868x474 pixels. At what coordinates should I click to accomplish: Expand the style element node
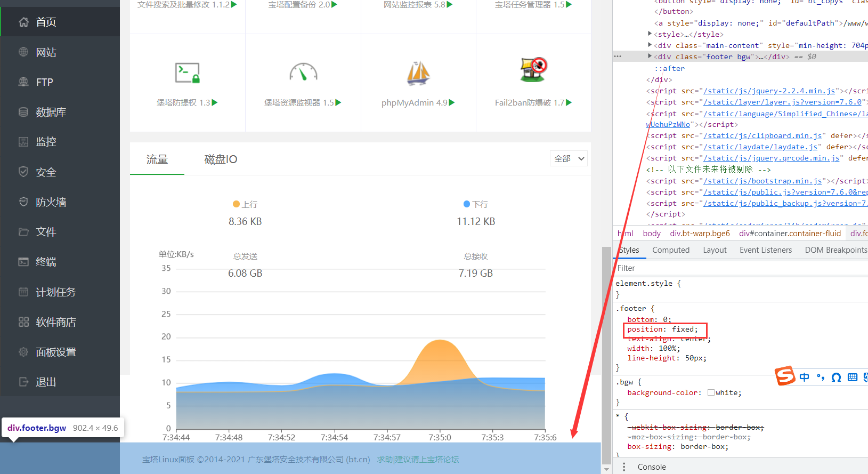(x=650, y=34)
